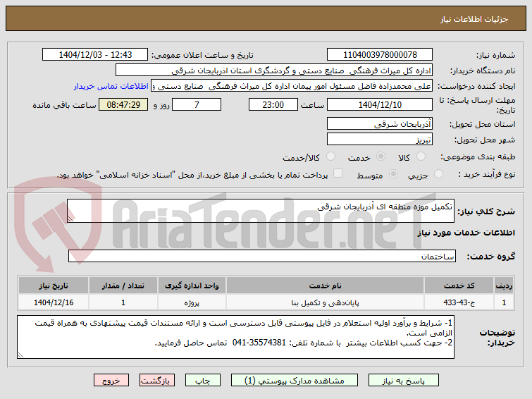Click the کد خدمت column header
The image size is (532, 399).
pos(459,286)
